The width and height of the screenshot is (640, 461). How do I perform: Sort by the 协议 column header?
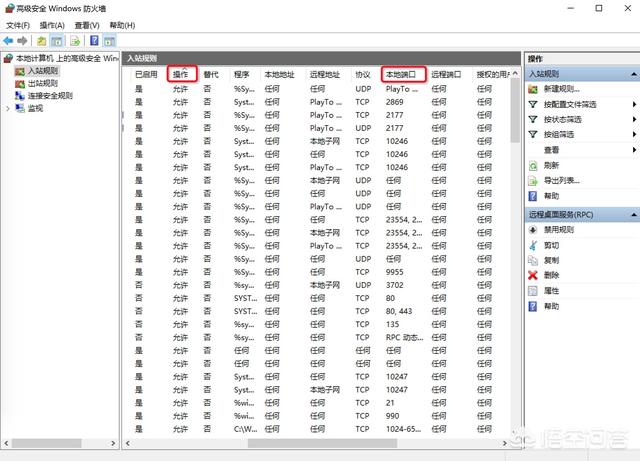pos(362,74)
